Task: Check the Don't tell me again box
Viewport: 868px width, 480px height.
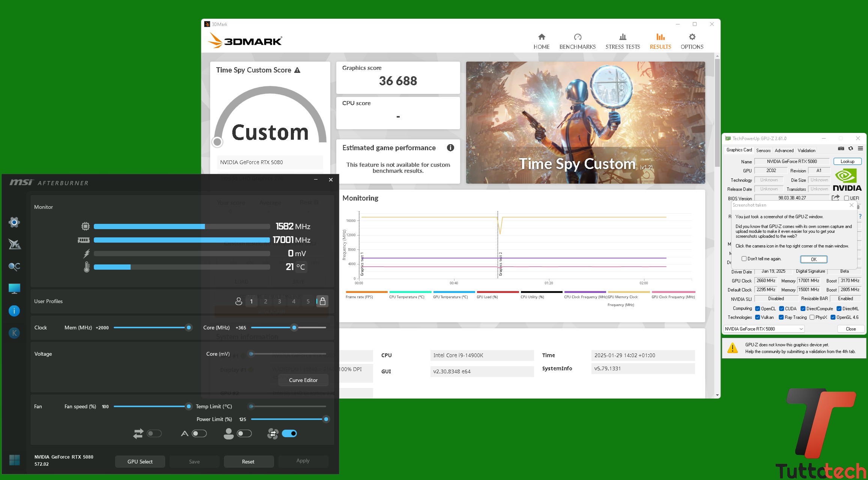Action: click(x=744, y=258)
